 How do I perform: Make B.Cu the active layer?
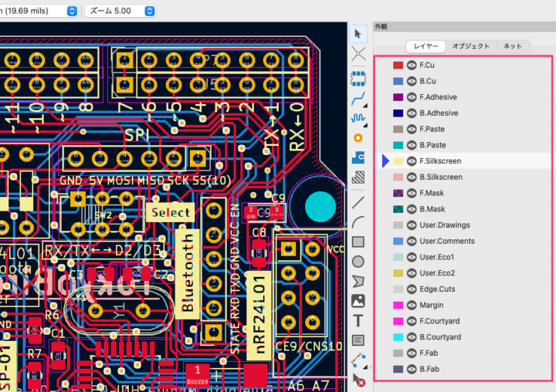pyautogui.click(x=428, y=81)
